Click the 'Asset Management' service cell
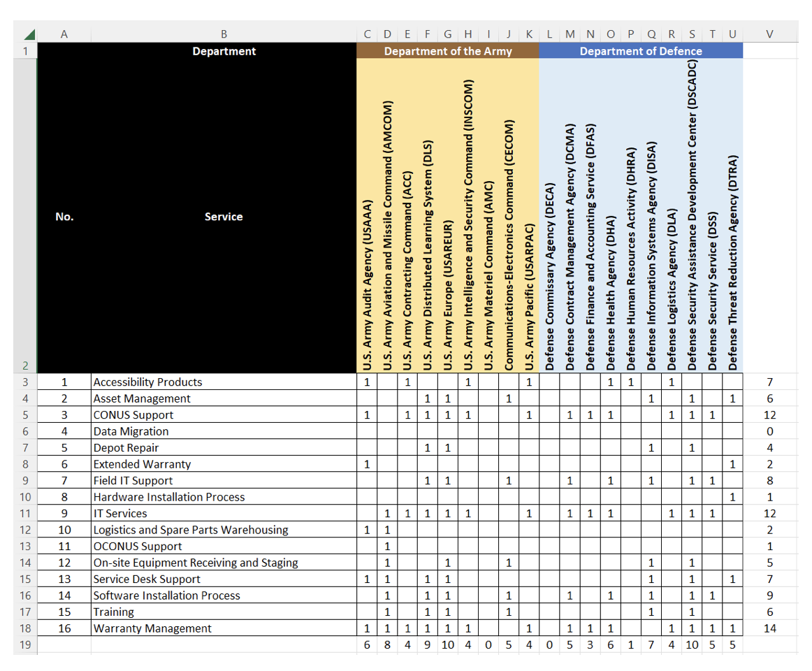Viewport: 812px width, 671px height. point(224,398)
